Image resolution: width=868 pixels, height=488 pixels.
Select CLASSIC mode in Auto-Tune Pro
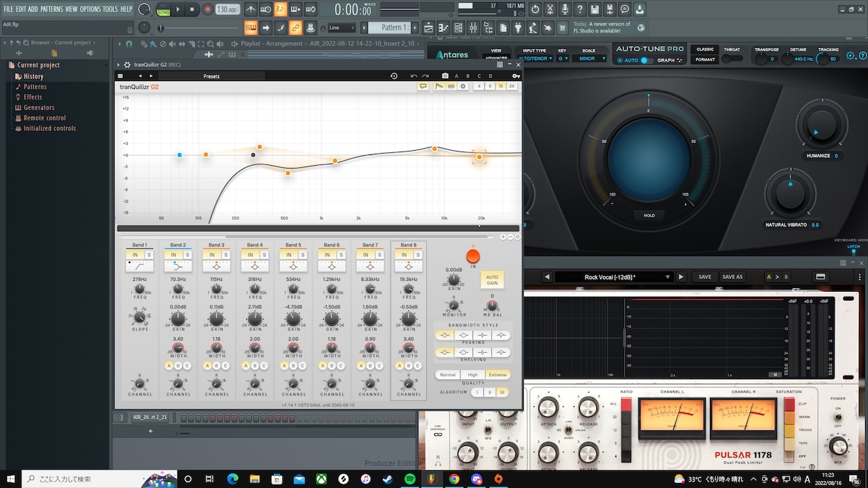pyautogui.click(x=705, y=50)
